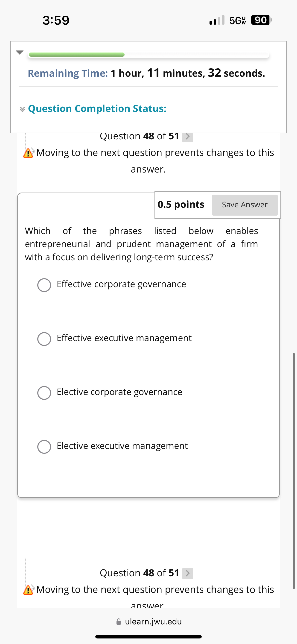Tap the 5G network indicator

tap(238, 20)
